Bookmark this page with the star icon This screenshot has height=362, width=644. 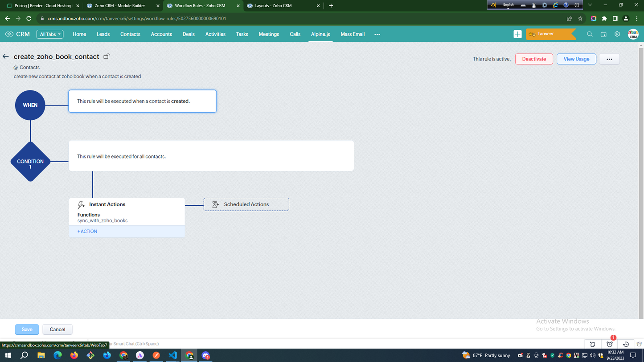(580, 19)
